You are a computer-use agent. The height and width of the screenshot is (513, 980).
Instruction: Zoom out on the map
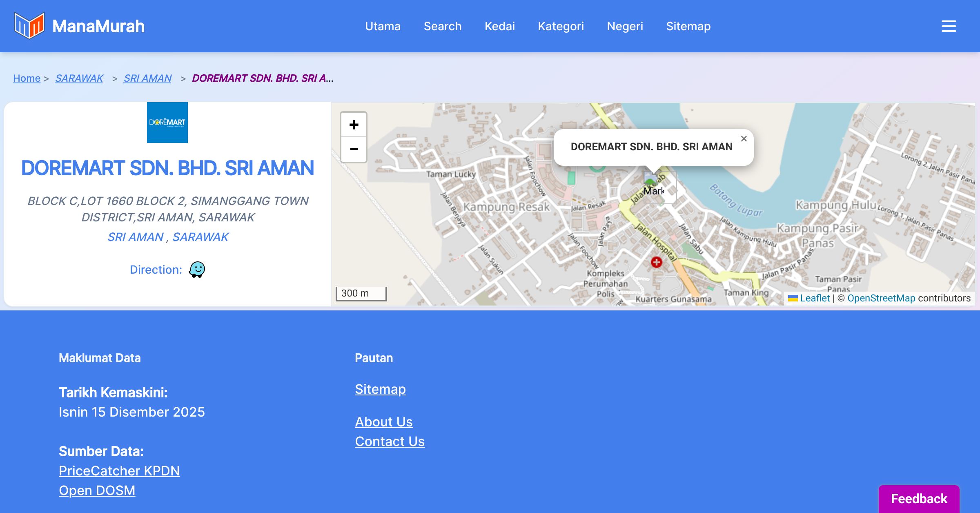pyautogui.click(x=354, y=149)
